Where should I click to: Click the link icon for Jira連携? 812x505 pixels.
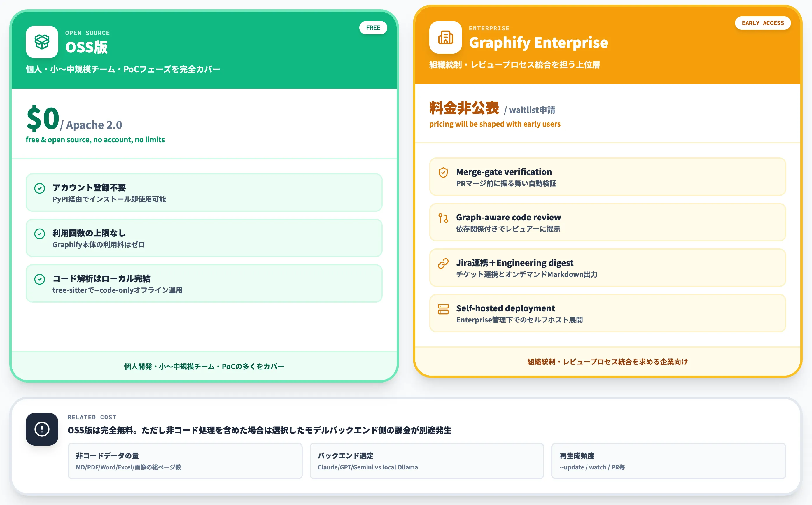point(443,264)
